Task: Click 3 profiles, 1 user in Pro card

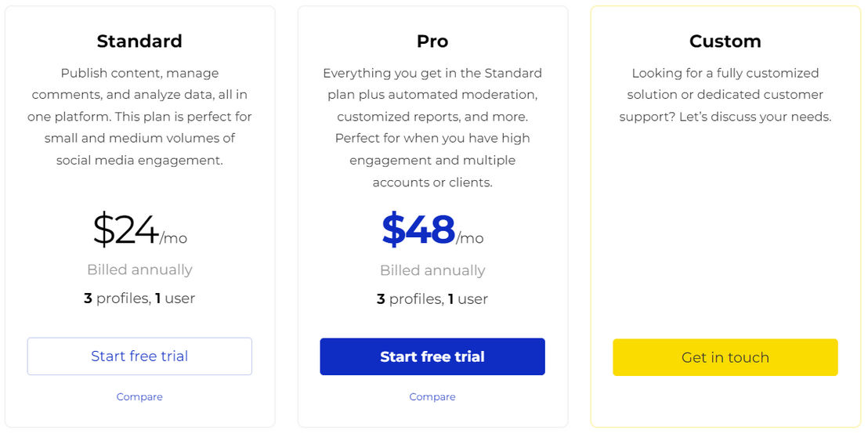Action: click(x=432, y=299)
